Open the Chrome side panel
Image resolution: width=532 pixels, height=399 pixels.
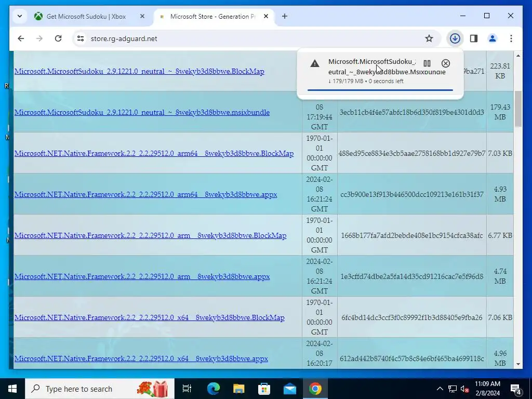click(474, 38)
